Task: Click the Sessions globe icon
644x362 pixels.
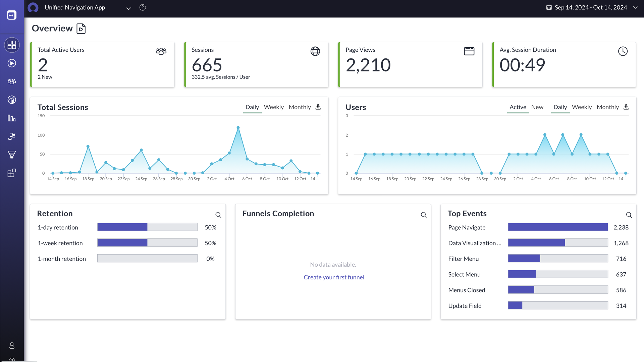Action: point(315,51)
